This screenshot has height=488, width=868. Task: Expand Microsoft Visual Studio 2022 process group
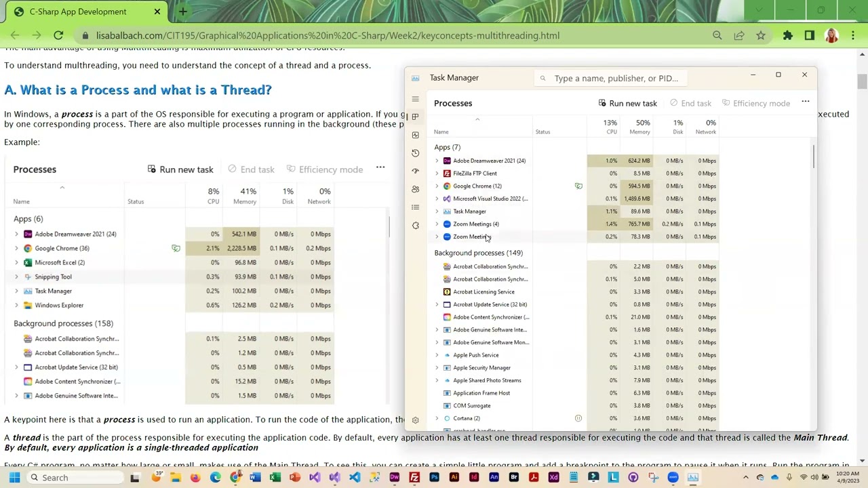click(437, 199)
